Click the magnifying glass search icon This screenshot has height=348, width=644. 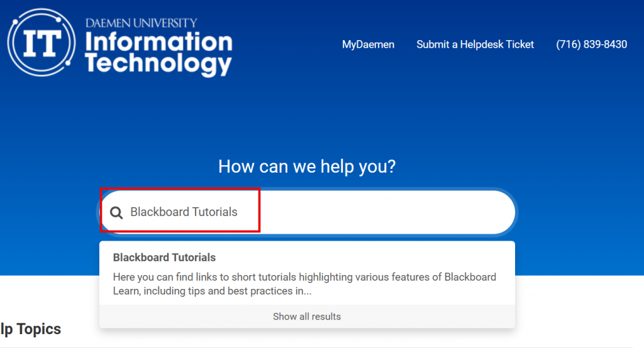[116, 212]
